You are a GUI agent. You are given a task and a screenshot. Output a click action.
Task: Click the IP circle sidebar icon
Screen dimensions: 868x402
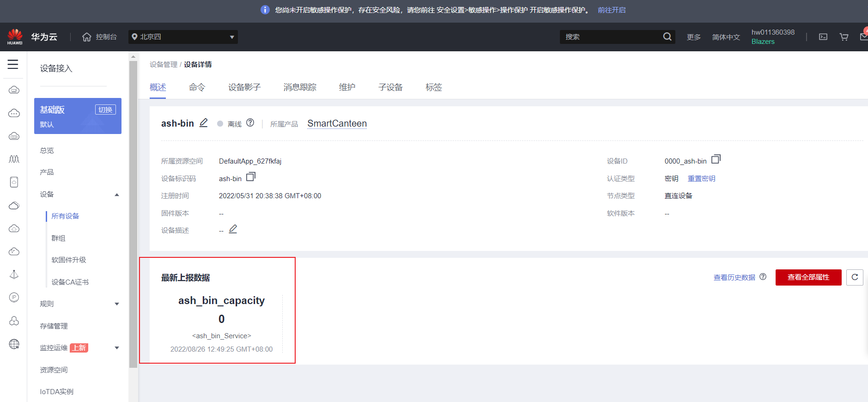(14, 298)
